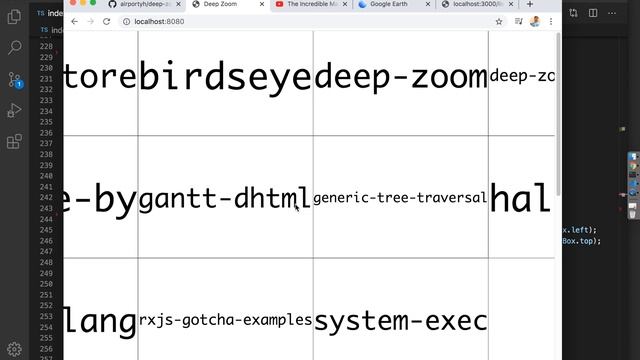
Task: Click line number 228 in VS Code gutter
Action: click(46, 47)
